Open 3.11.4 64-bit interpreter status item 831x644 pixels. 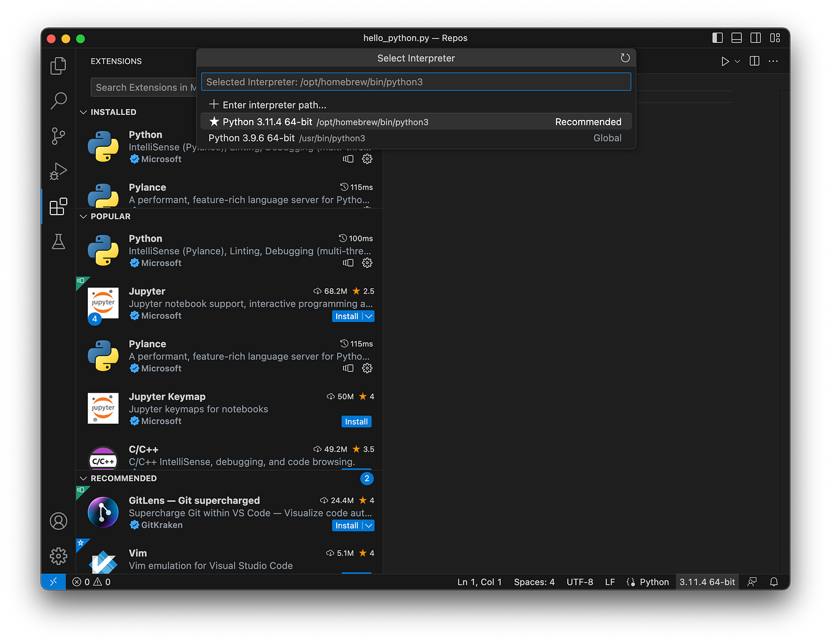(707, 582)
